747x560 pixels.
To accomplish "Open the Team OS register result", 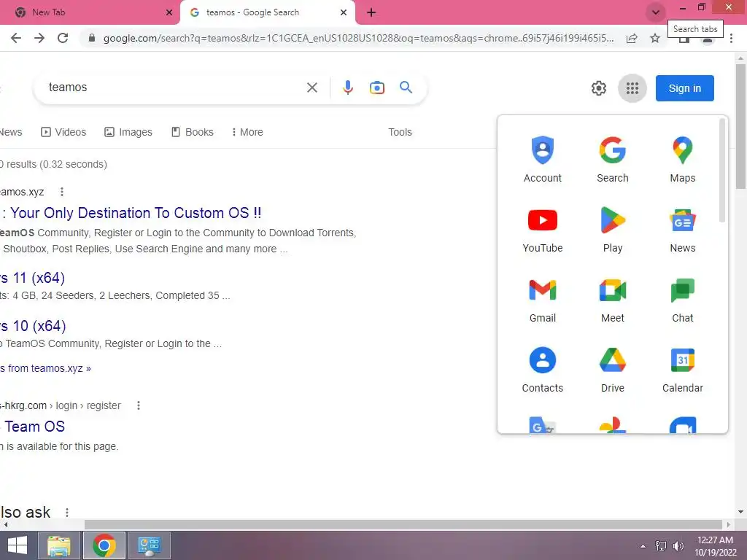I will 32,426.
